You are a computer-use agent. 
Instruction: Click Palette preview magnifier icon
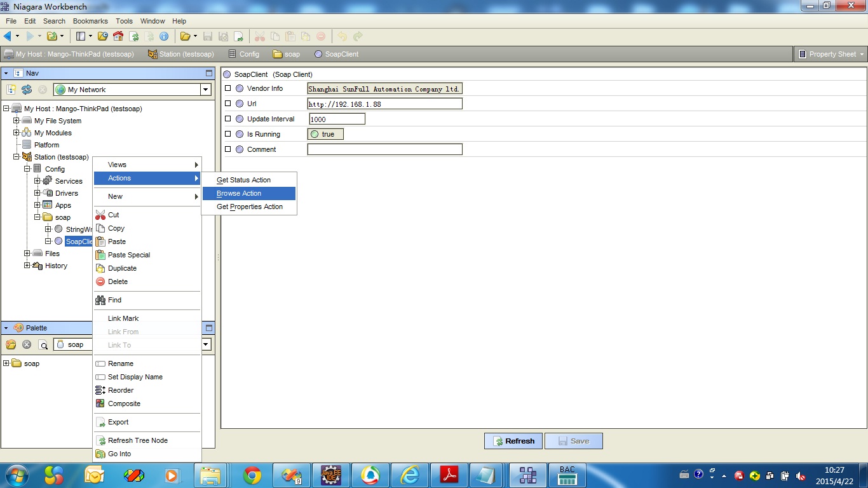pyautogui.click(x=43, y=344)
